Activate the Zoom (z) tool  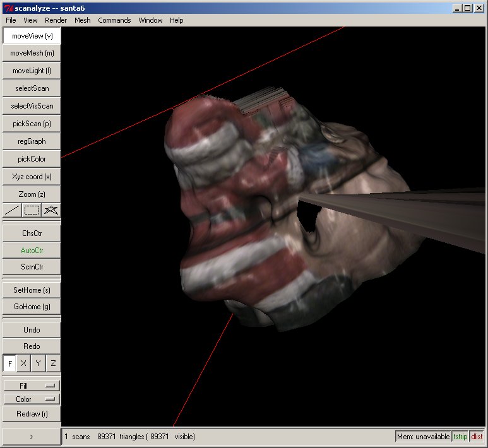(x=32, y=194)
